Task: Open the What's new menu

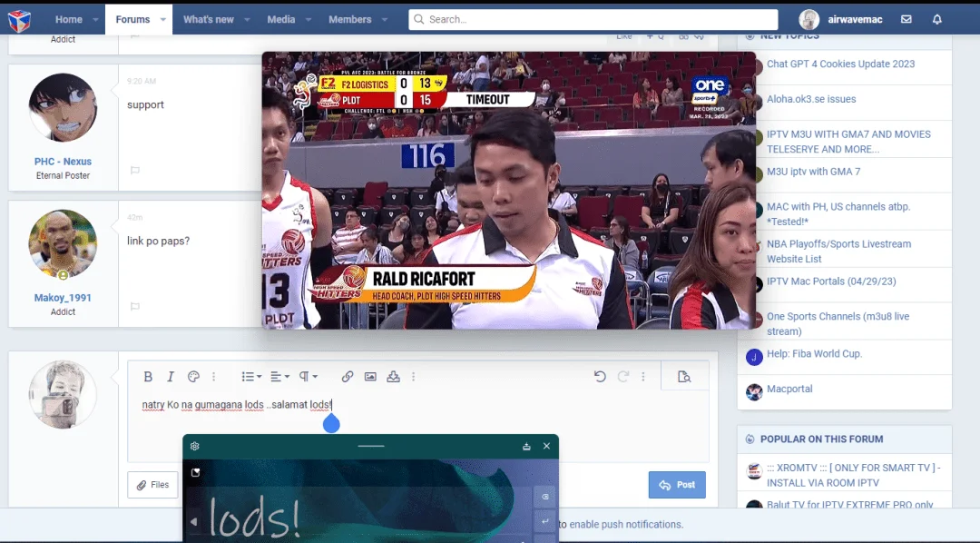Action: (209, 19)
